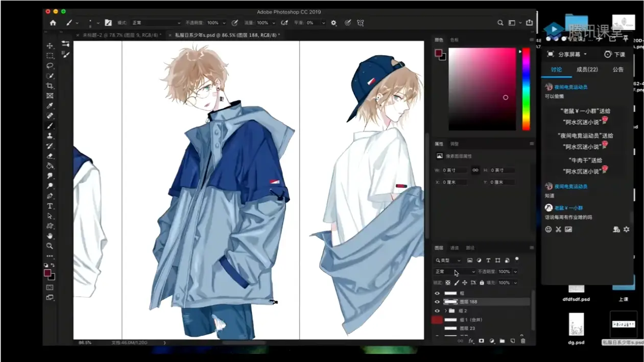Open the 成员(22) member list
The height and width of the screenshot is (362, 644).
click(x=587, y=69)
